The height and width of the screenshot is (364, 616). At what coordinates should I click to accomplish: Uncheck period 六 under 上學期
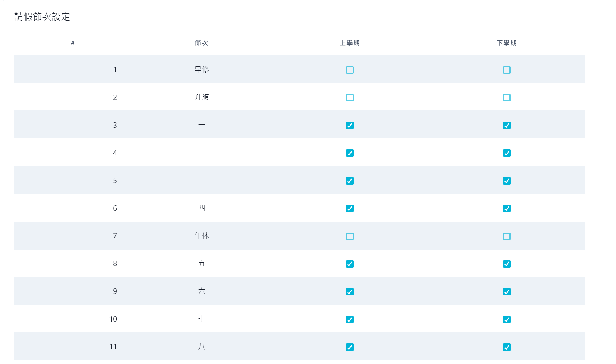click(350, 291)
